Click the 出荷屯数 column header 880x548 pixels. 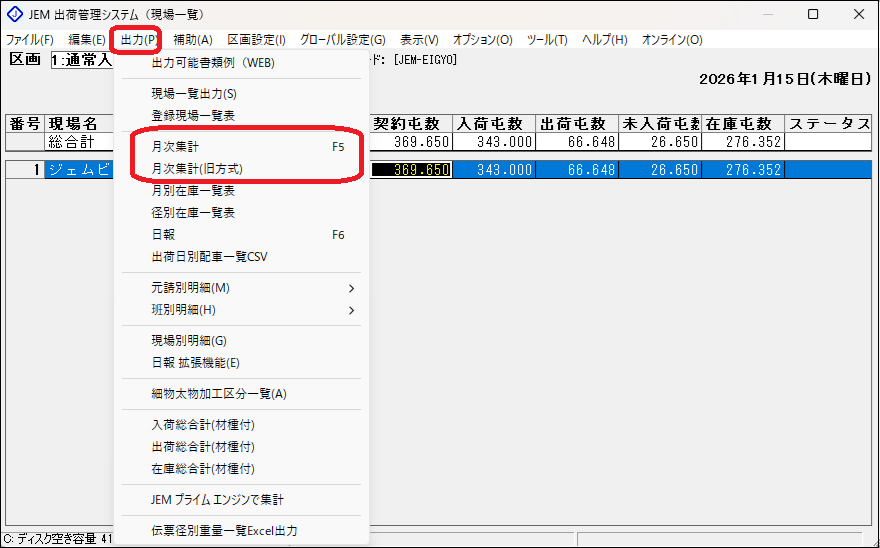(x=576, y=124)
